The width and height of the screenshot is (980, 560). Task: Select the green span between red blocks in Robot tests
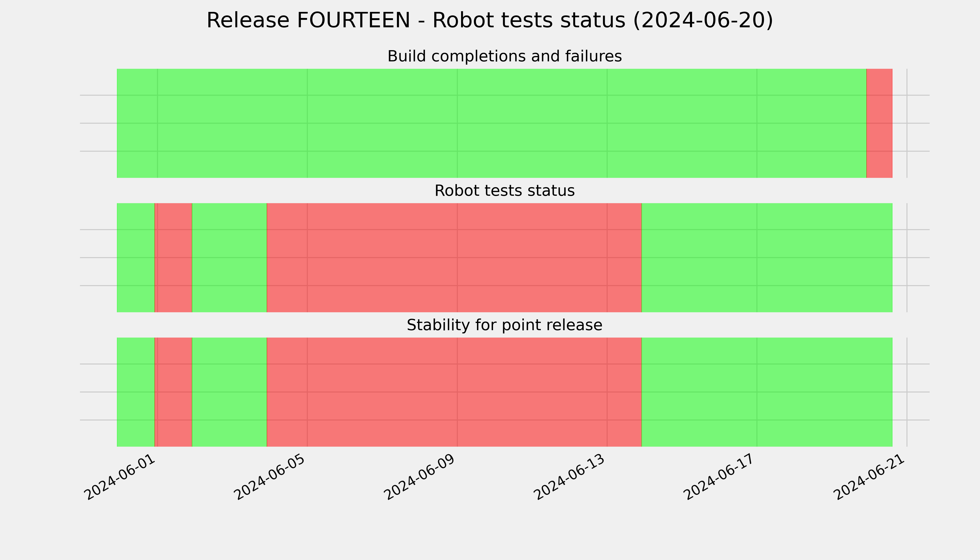[229, 258]
